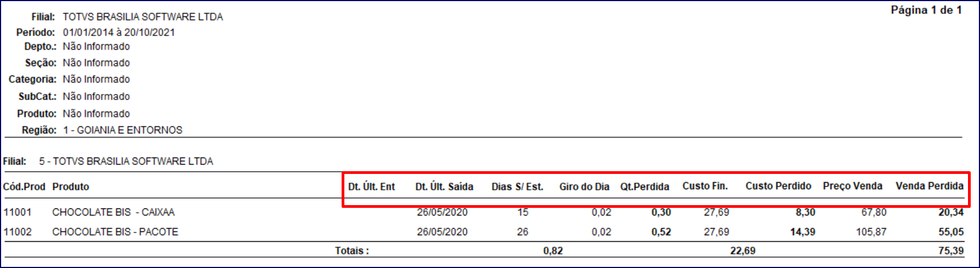The height and width of the screenshot is (268, 980).
Task: Click the 'Período:' label
Action: coord(36,32)
